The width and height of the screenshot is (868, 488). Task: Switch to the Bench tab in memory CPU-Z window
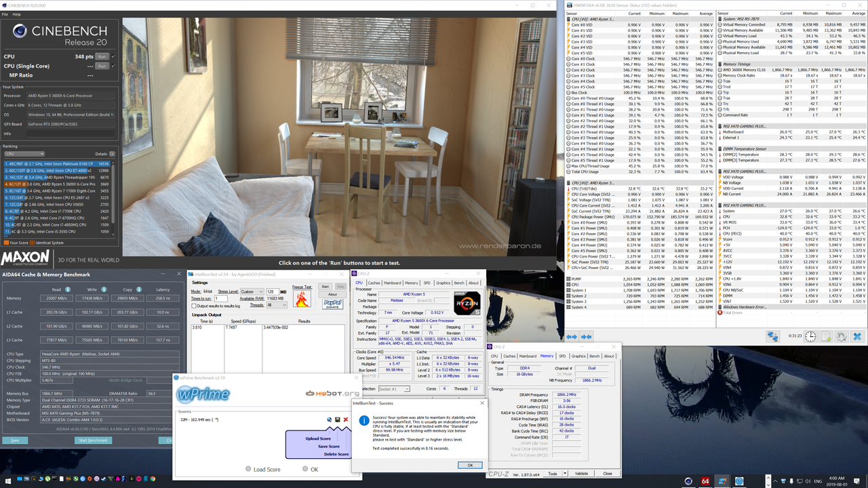coord(595,356)
